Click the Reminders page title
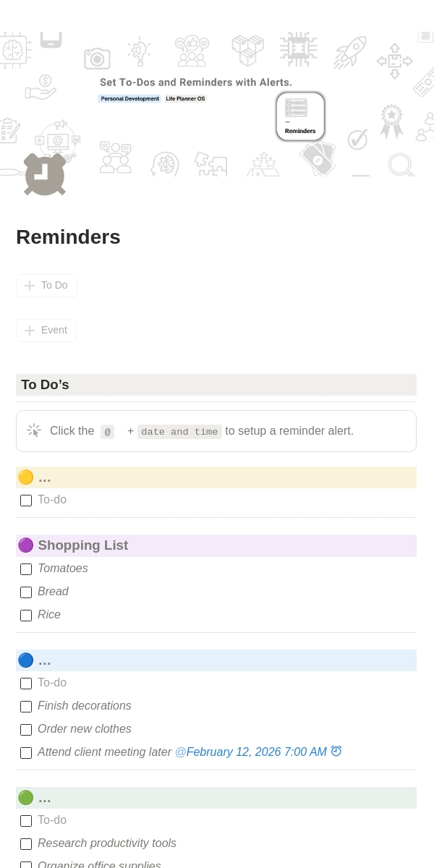The width and height of the screenshot is (434, 868). click(x=68, y=237)
